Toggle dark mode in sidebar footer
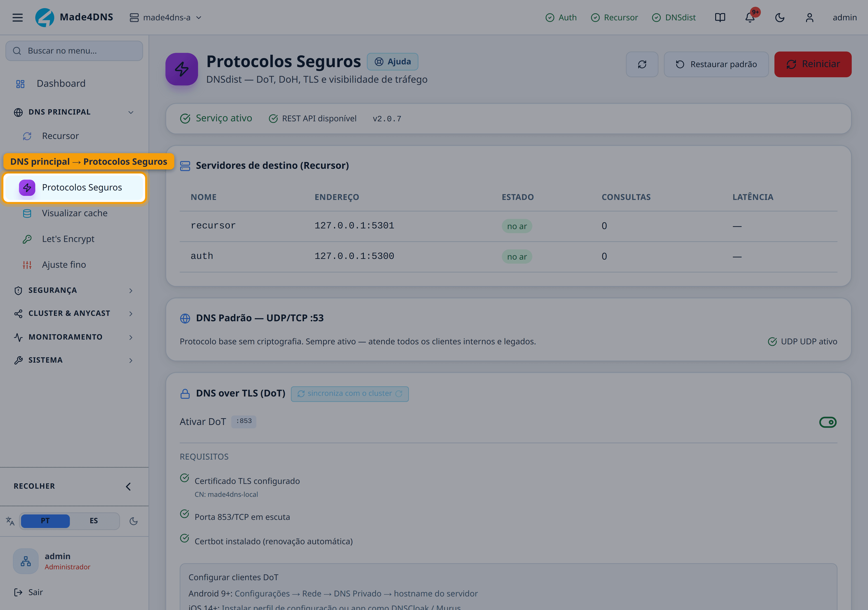Screen dimensions: 868x610 (x=133, y=521)
